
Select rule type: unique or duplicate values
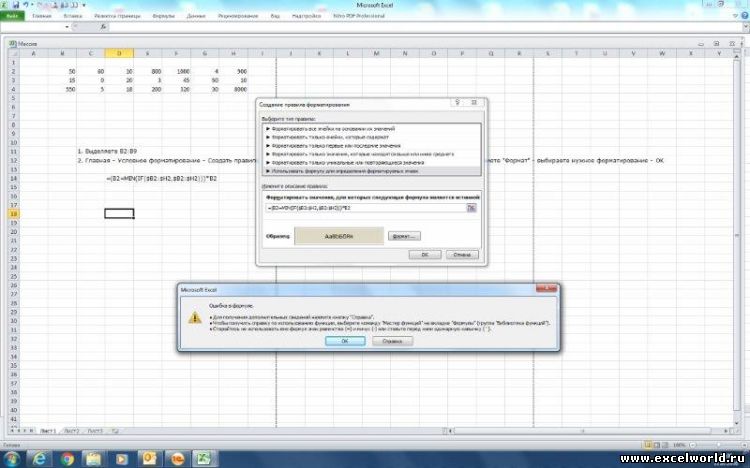[371, 163]
